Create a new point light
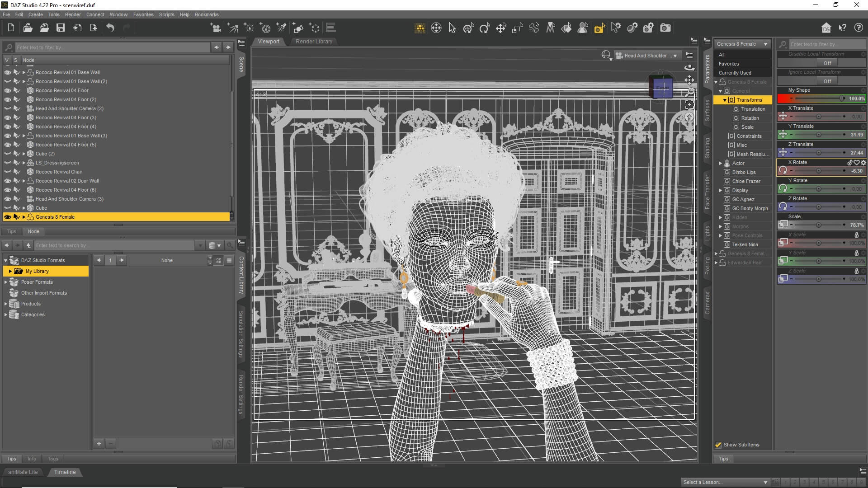The image size is (868, 488). (x=249, y=28)
